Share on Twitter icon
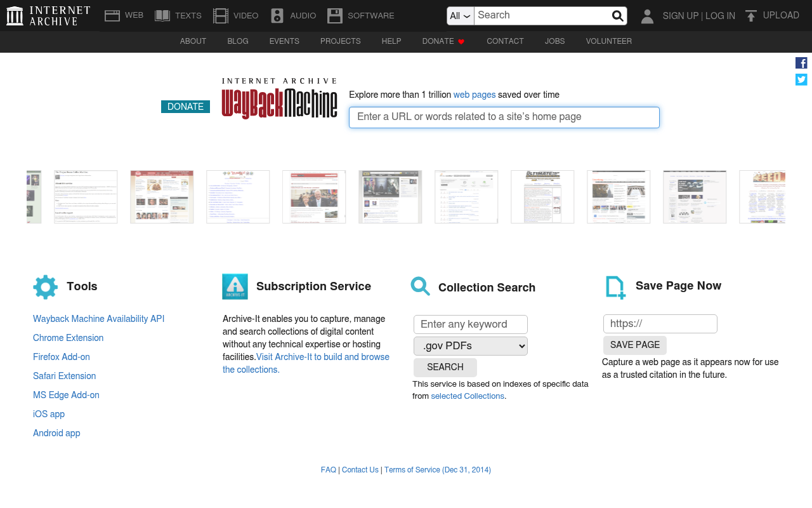Screen dimensions: 812x508 [801, 79]
